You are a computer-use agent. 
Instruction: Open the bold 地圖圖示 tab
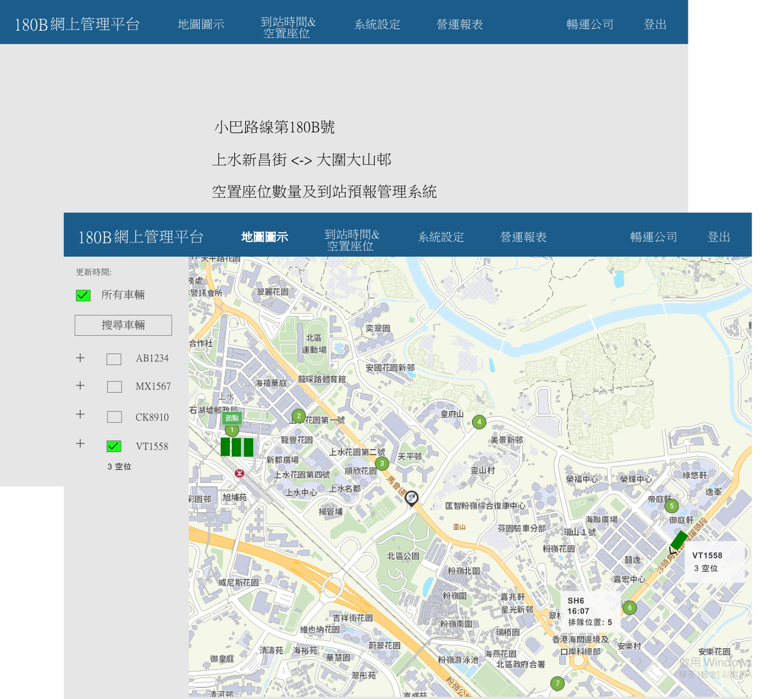click(x=264, y=237)
